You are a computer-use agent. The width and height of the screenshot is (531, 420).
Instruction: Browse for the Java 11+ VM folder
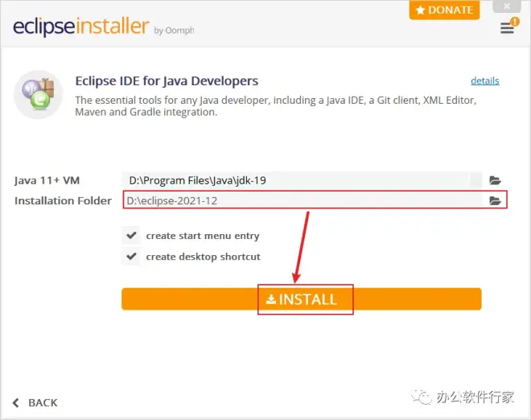(x=496, y=180)
